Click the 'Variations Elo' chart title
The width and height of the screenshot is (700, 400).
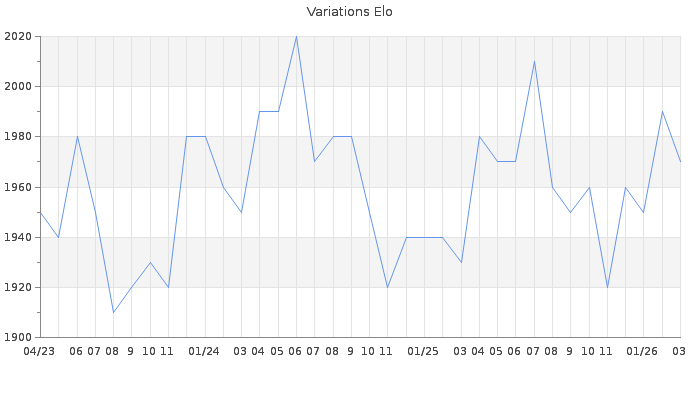349,12
